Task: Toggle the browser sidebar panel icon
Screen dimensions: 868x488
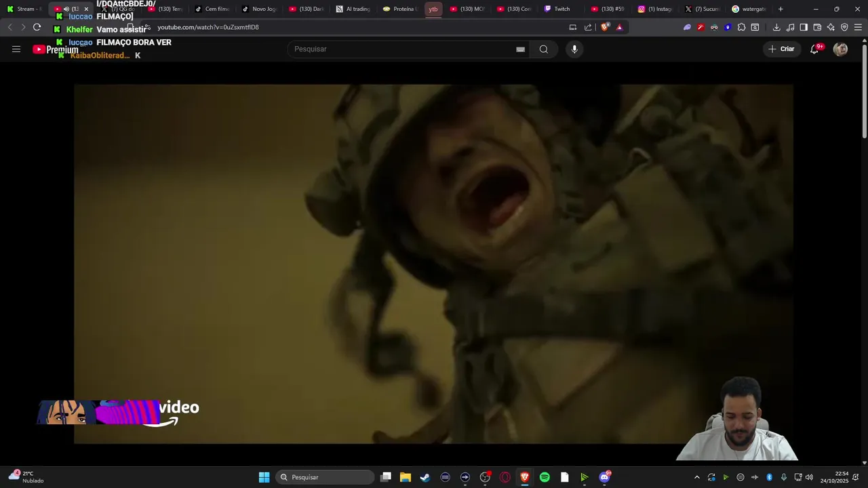Action: click(x=804, y=27)
